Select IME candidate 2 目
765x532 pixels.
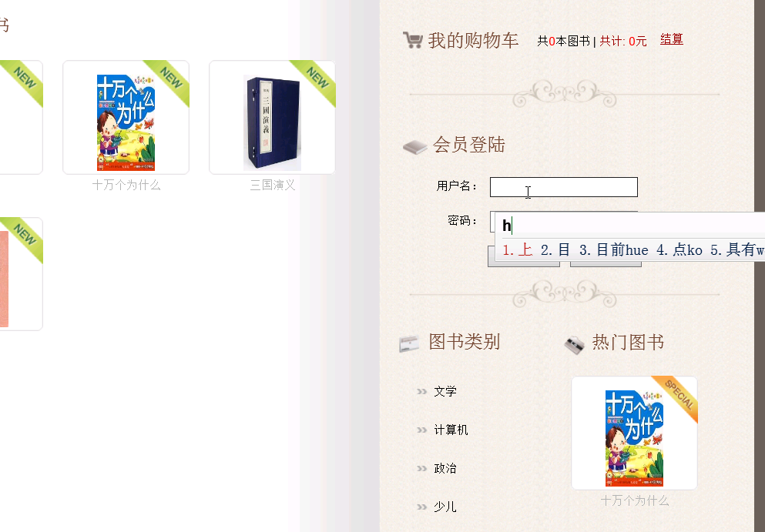pyautogui.click(x=555, y=250)
